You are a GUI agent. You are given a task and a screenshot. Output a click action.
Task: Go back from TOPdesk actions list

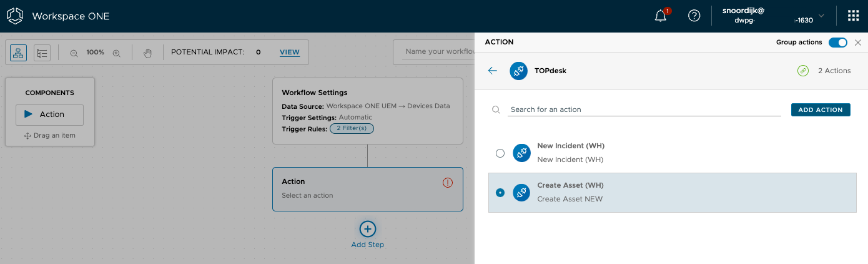(x=493, y=71)
